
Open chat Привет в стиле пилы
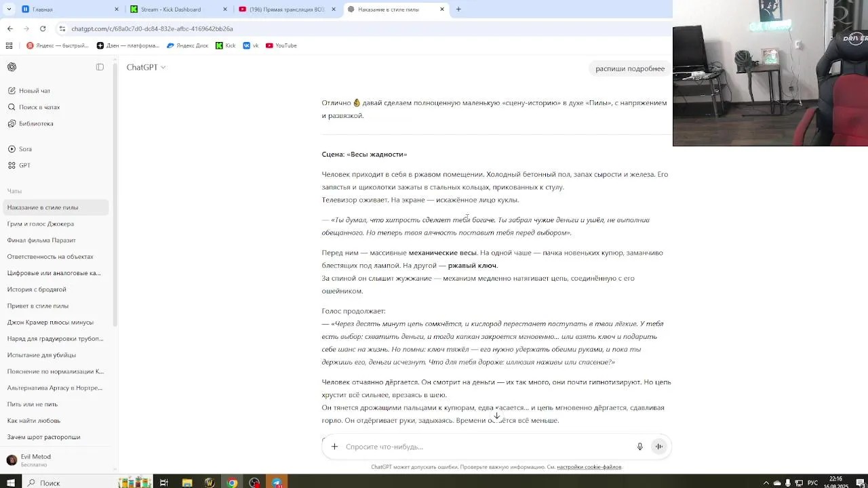click(x=38, y=306)
